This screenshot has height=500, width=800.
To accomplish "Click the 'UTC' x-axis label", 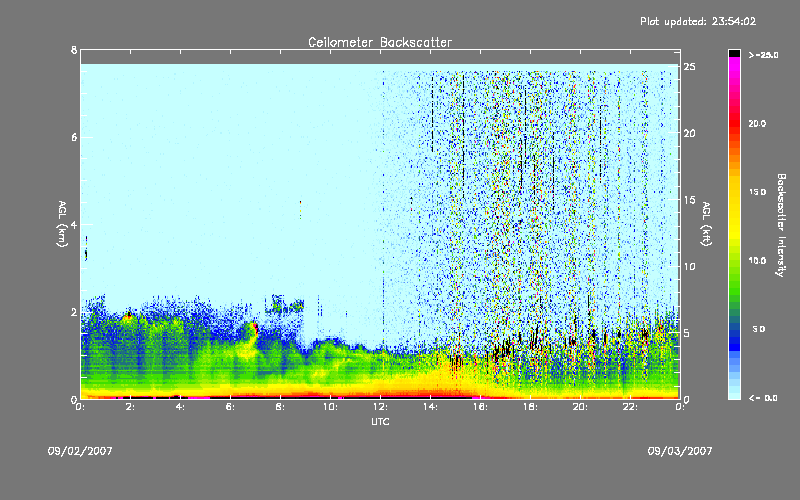I will point(380,421).
